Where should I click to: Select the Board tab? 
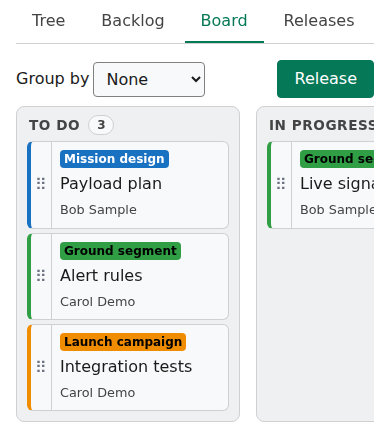click(x=224, y=21)
